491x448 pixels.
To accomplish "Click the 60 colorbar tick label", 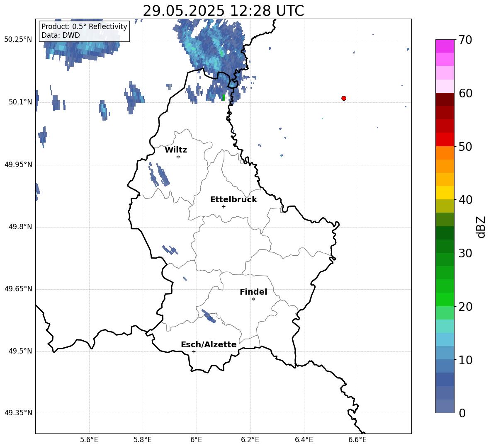I will (465, 93).
